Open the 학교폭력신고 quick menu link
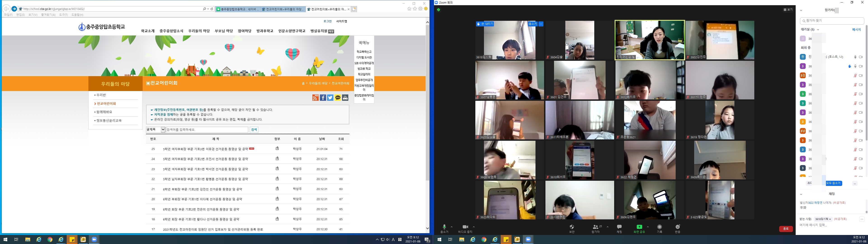Screen dimensions: 868x244 tap(364, 52)
